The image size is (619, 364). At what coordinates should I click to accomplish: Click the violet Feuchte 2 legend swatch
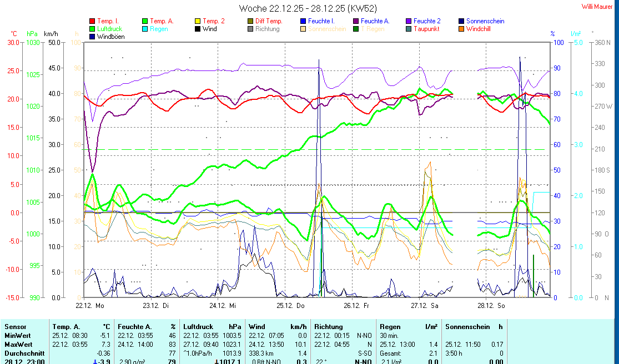coord(409,21)
